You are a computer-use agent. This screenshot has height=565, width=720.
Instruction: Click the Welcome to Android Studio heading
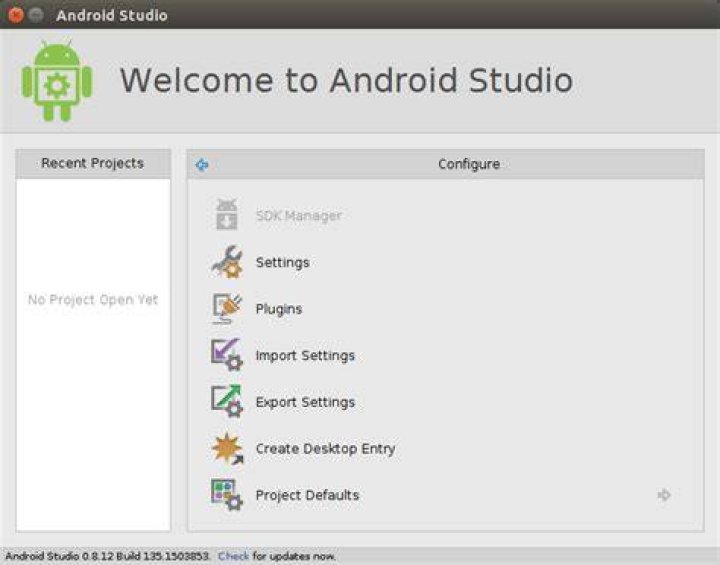[x=347, y=80]
